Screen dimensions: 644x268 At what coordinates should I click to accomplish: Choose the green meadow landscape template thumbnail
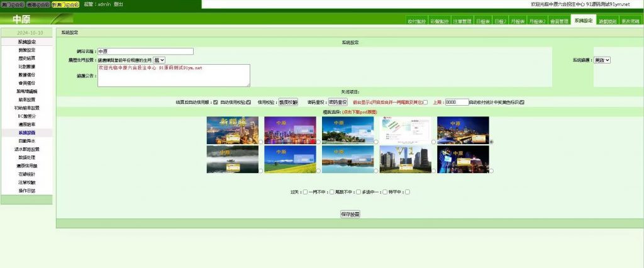pyautogui.click(x=290, y=160)
